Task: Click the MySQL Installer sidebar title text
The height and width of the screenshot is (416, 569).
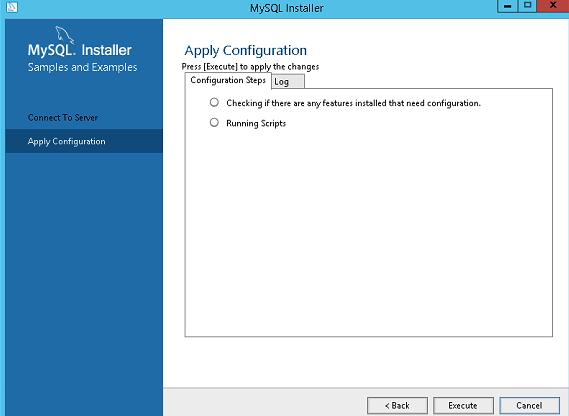Action: (x=79, y=50)
